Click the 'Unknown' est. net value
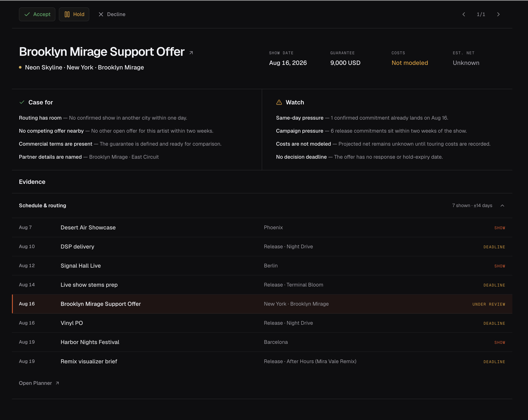The width and height of the screenshot is (528, 420). click(466, 63)
